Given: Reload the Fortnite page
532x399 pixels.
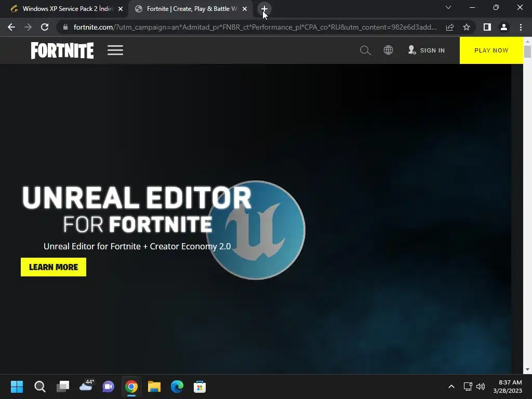Looking at the screenshot, I should point(45,27).
